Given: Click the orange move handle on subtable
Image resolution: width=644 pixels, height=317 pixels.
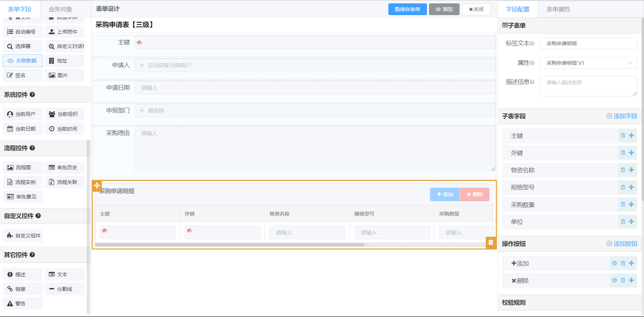Looking at the screenshot, I should coord(97,185).
